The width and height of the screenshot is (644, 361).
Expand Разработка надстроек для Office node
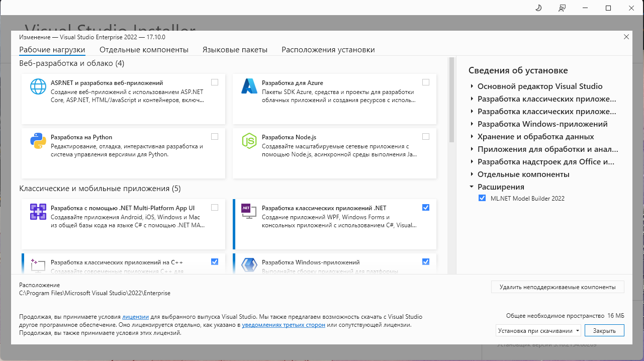click(x=472, y=162)
